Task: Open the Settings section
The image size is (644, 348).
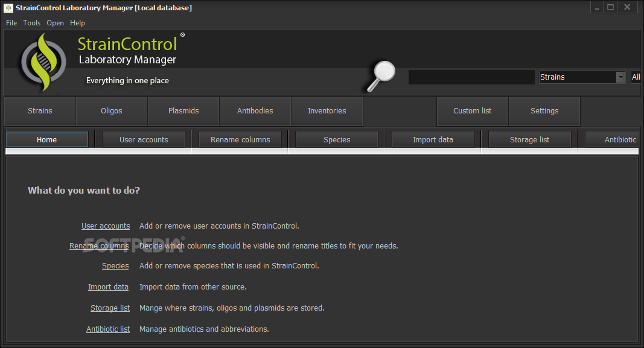Action: [x=544, y=111]
